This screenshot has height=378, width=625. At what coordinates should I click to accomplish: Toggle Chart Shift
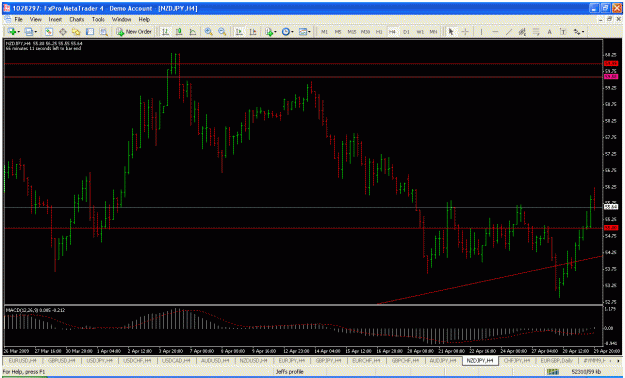(252, 32)
